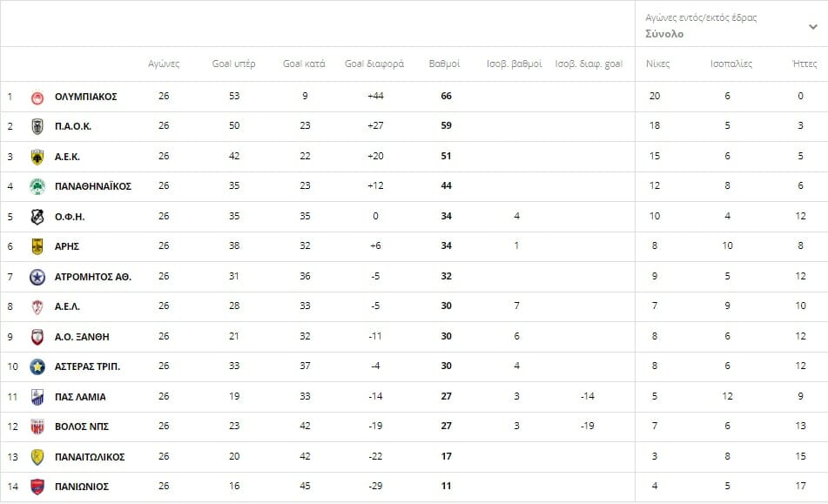Click the Σύνολο label in the match filter
The width and height of the screenshot is (828, 504).
point(664,35)
